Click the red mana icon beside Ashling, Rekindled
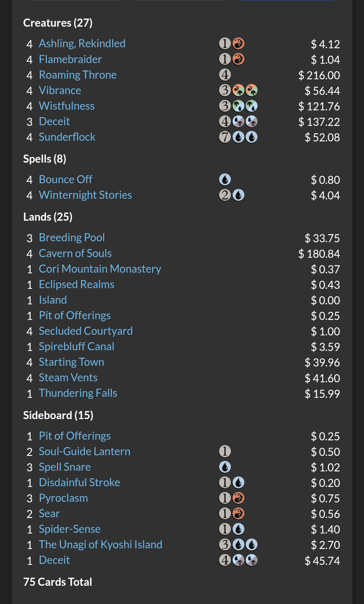The height and width of the screenshot is (604, 364). pyautogui.click(x=238, y=44)
